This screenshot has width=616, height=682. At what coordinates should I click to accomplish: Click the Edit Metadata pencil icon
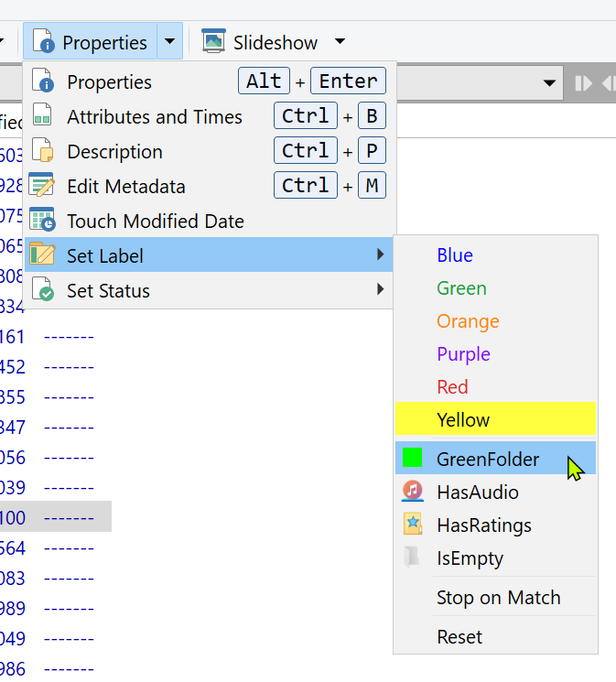[x=42, y=185]
